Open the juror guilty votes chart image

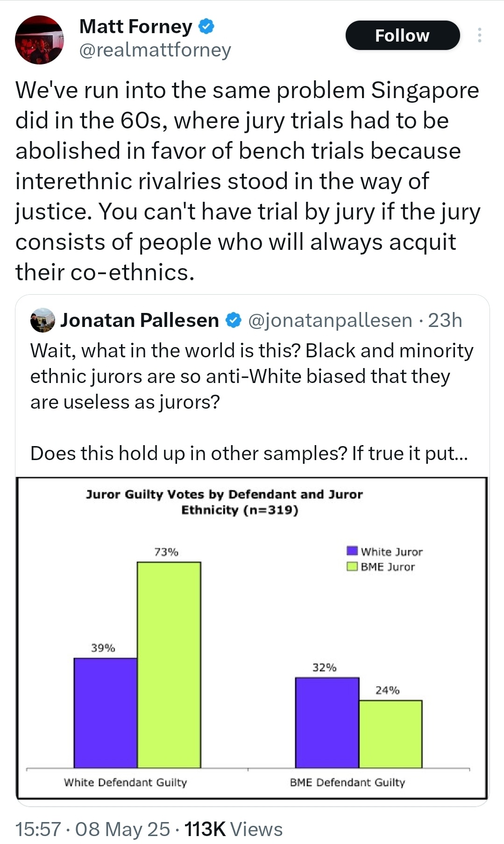(252, 638)
